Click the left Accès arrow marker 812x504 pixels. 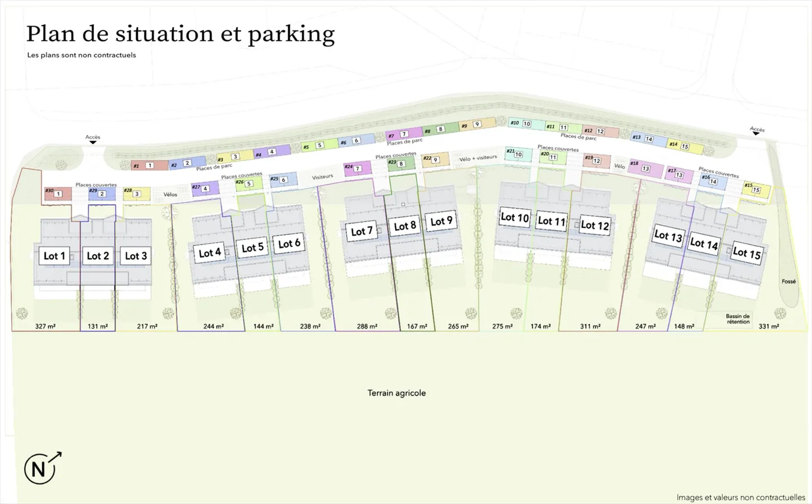pos(93,142)
